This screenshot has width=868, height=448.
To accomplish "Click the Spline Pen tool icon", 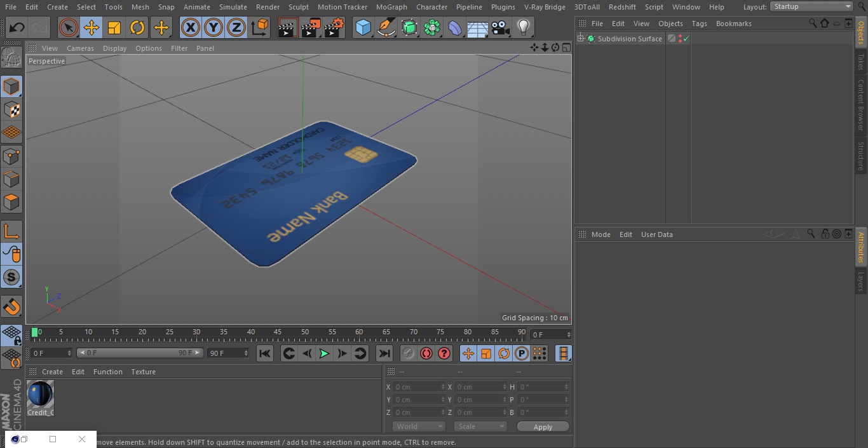I will click(386, 27).
